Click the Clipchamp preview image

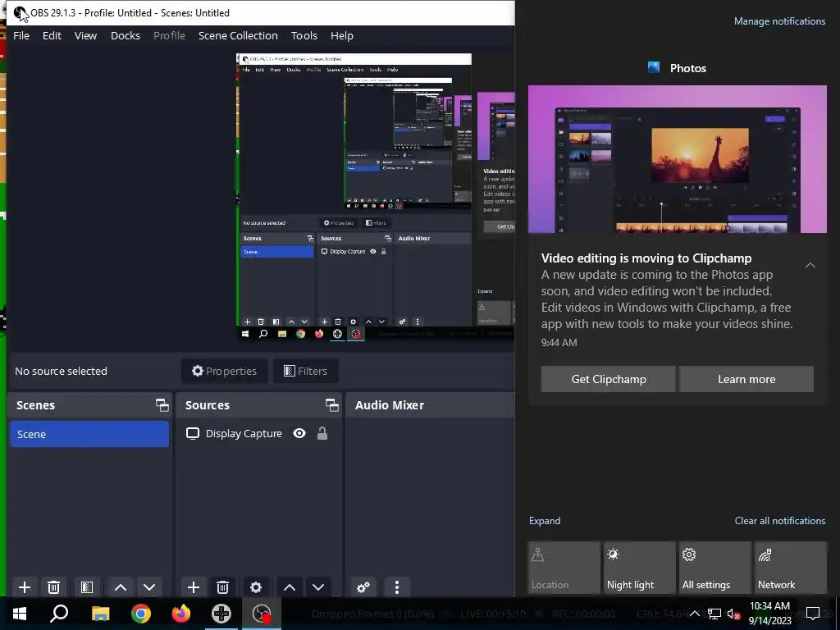click(x=677, y=159)
